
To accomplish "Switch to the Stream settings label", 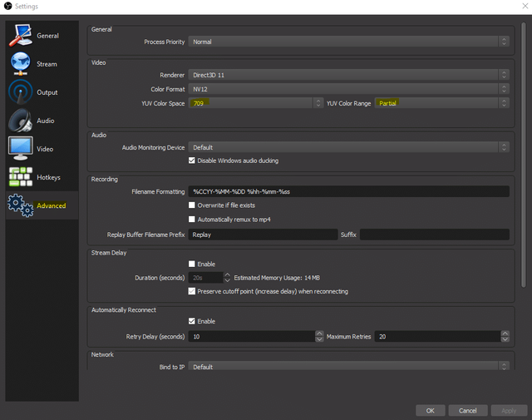I will pos(47,64).
